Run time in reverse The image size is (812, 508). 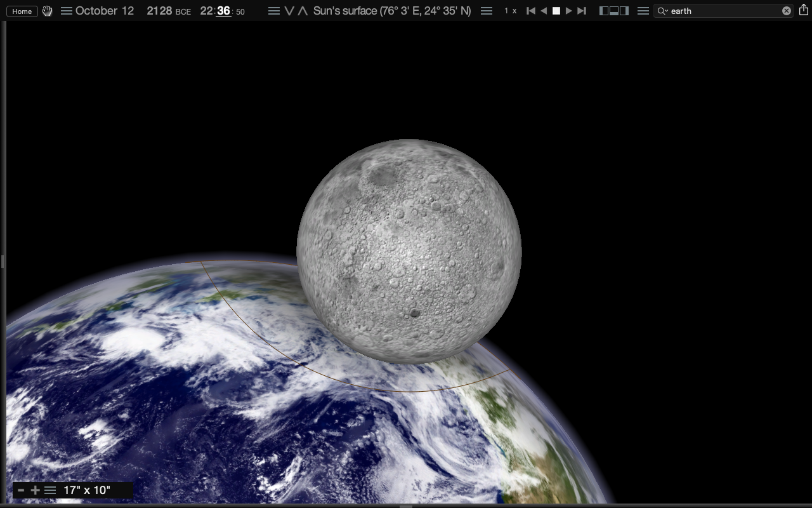544,11
